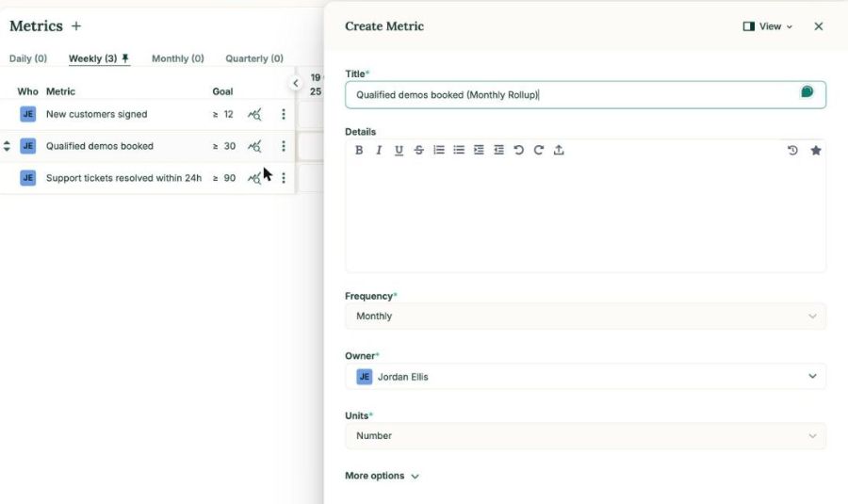848x504 pixels.
Task: Undo last edit in Details
Action: click(x=518, y=150)
